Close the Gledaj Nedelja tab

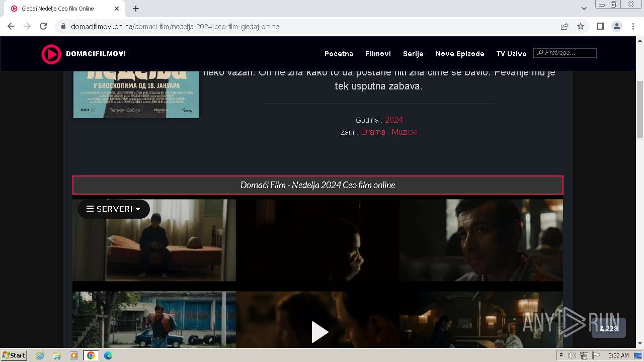coord(117,9)
